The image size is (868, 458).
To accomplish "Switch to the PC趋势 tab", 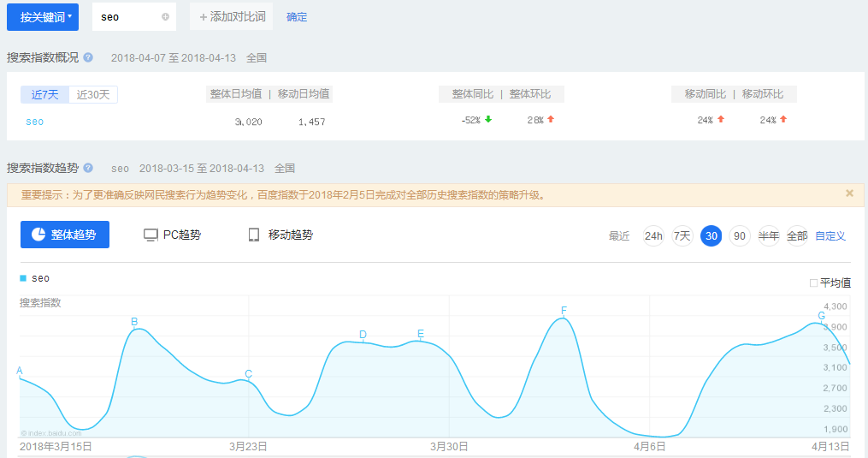I will pyautogui.click(x=172, y=235).
